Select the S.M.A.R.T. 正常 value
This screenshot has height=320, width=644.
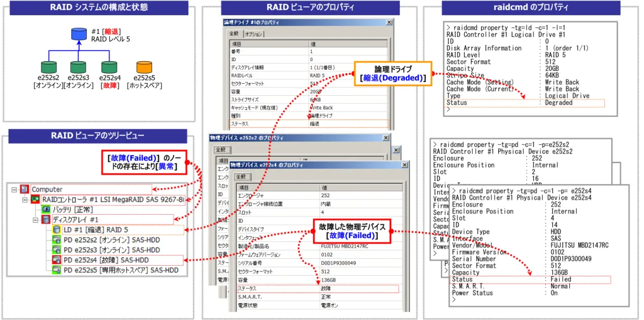[x=326, y=297]
